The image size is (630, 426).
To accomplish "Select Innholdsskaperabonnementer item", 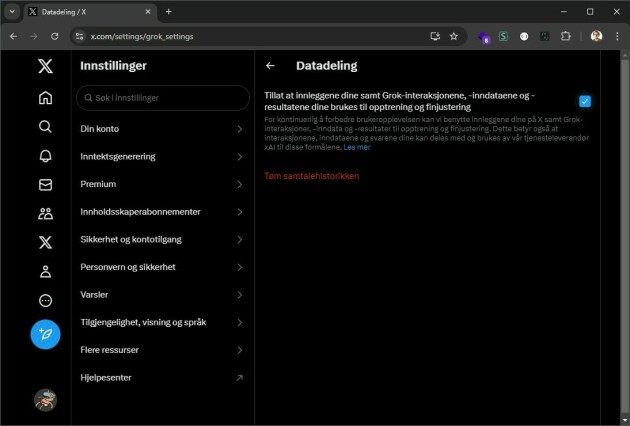I will 163,212.
